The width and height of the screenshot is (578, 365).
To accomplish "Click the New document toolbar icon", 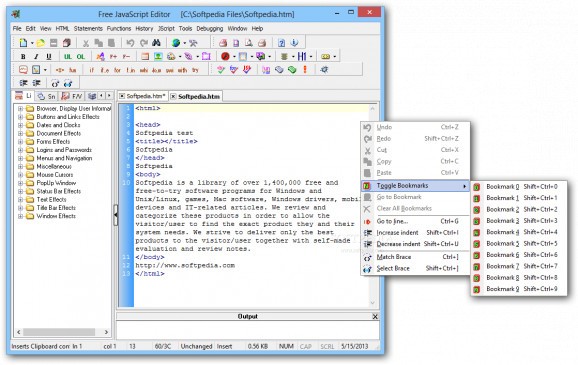I will [23, 43].
